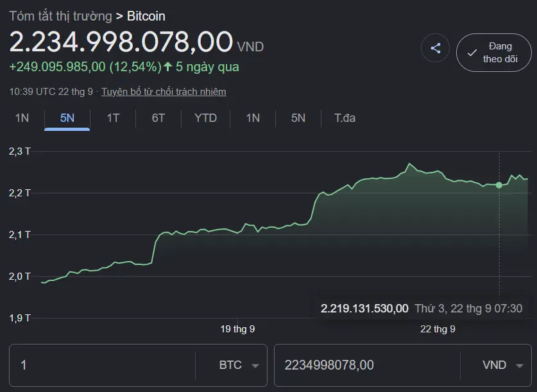Click the '10:39 UTC 22 thg 9' timestamp

tap(51, 92)
